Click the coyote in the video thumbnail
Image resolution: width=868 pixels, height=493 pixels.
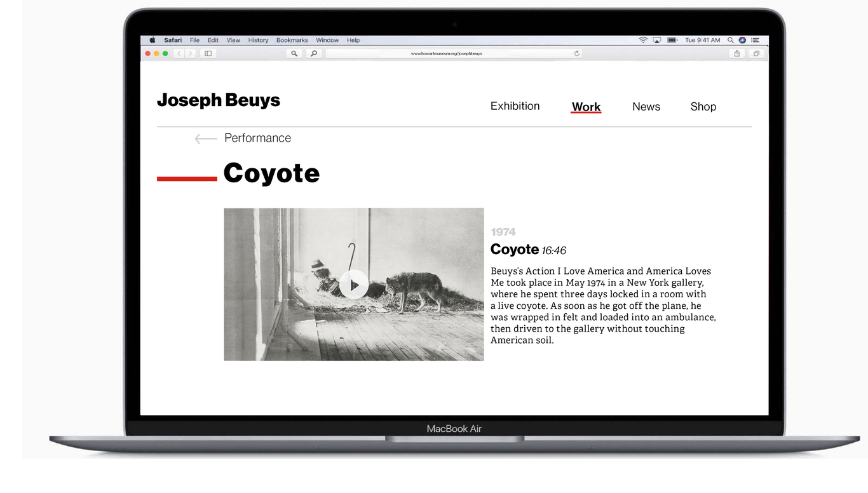click(x=414, y=291)
